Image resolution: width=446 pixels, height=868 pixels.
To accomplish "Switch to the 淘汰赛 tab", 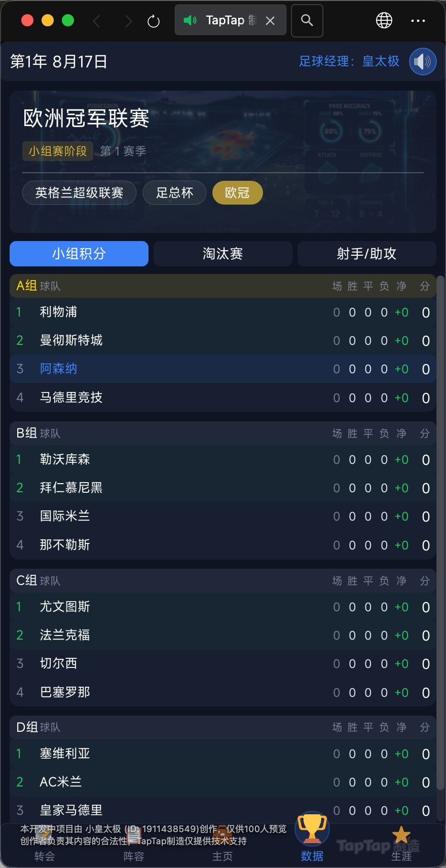I will click(x=222, y=254).
